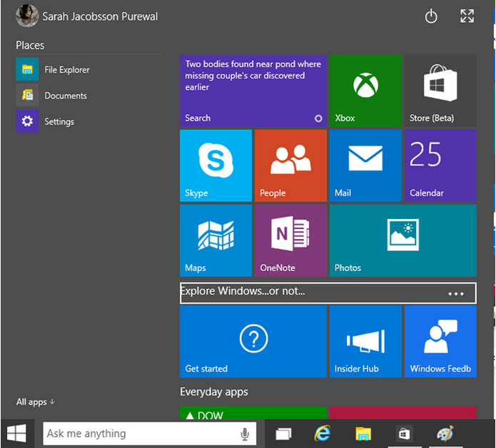Open the Store (Beta) tile
Screen dimensions: 496x448
[x=440, y=91]
